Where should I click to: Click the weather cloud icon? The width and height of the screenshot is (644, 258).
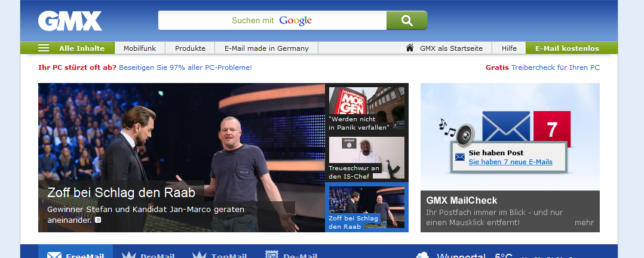click(422, 255)
